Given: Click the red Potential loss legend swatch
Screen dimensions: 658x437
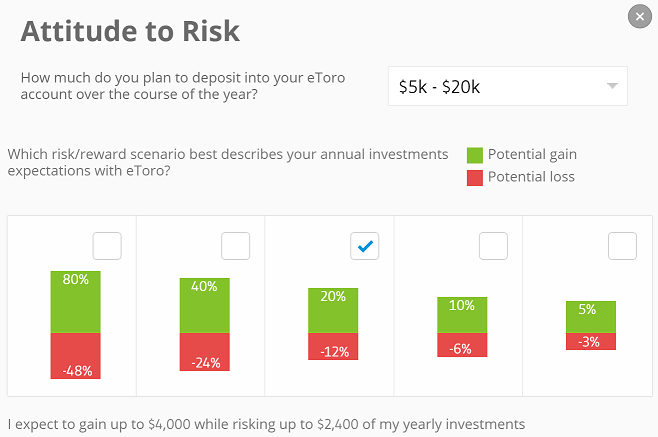Looking at the screenshot, I should (475, 178).
